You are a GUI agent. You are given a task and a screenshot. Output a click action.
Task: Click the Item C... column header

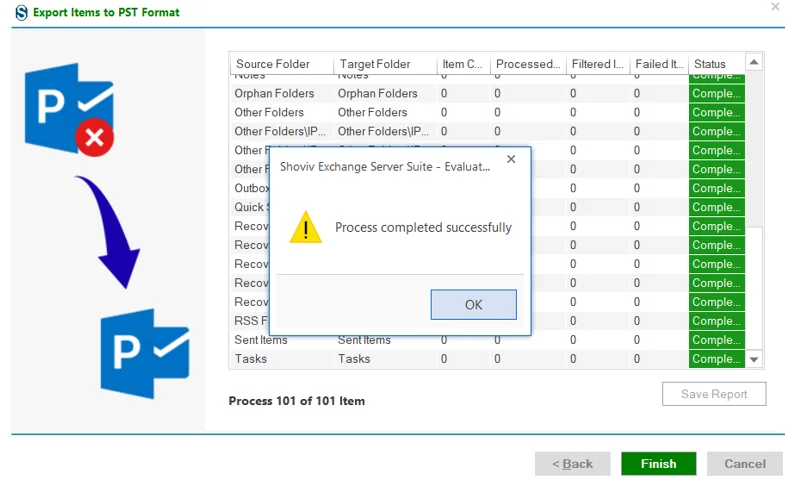(463, 64)
